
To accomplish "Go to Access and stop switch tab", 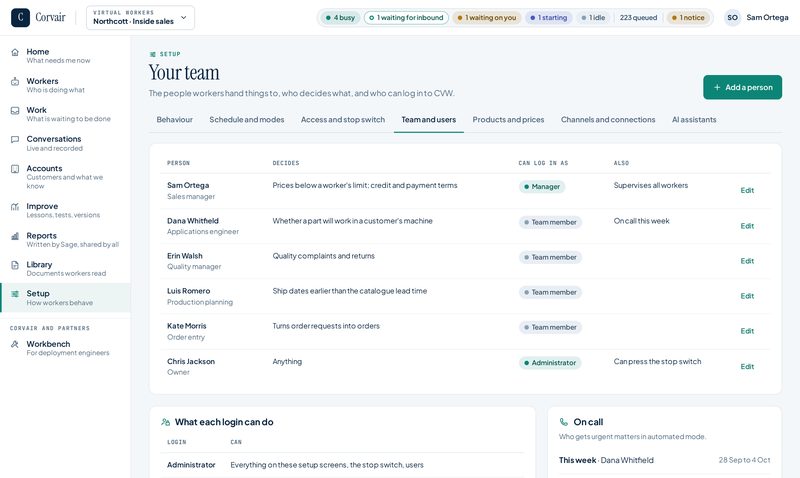I will point(343,119).
